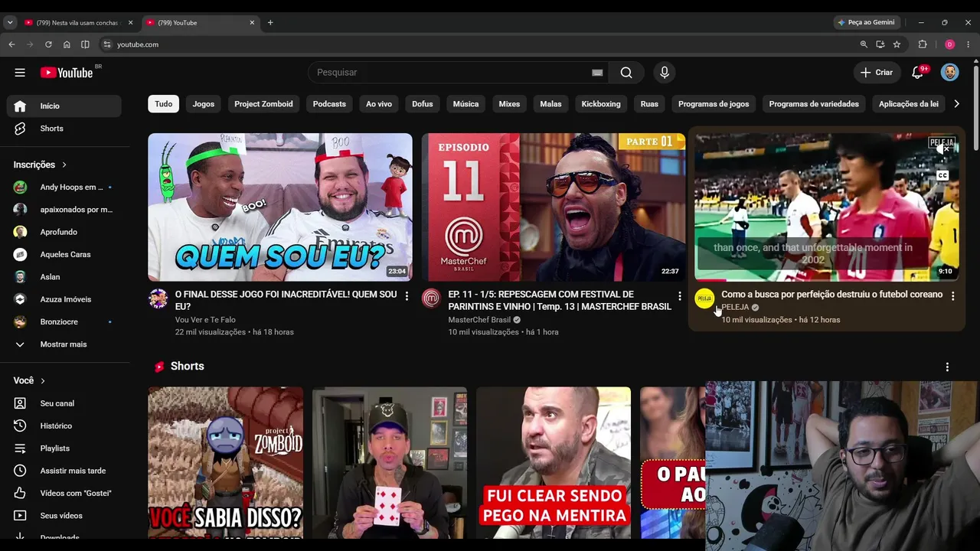Expand the sidebar with Mostrar mais

tap(64, 344)
